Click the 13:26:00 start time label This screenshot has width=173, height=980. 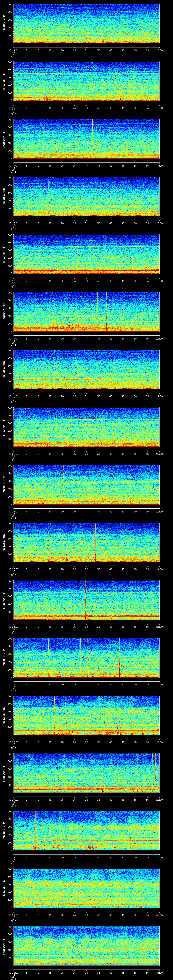tap(13, 742)
